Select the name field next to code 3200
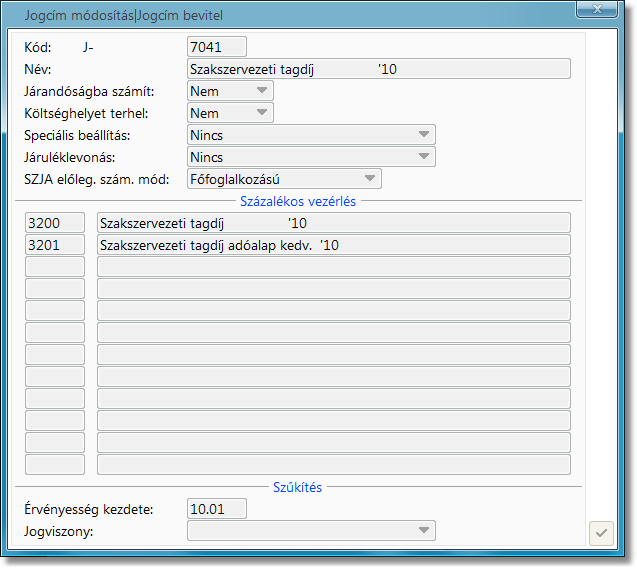The height and width of the screenshot is (569, 637). click(334, 223)
